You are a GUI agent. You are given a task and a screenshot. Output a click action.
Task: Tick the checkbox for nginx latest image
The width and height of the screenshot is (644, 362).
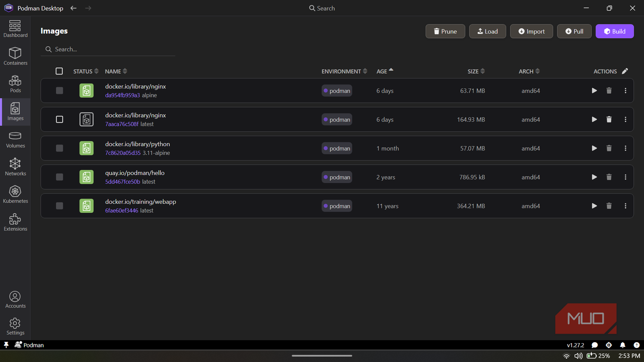pos(59,119)
